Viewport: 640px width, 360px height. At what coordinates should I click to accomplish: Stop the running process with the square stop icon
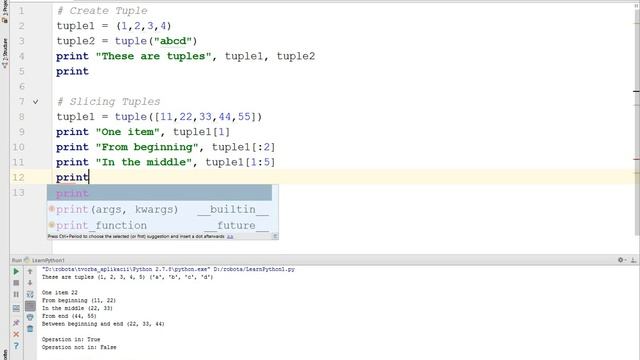coord(16,283)
